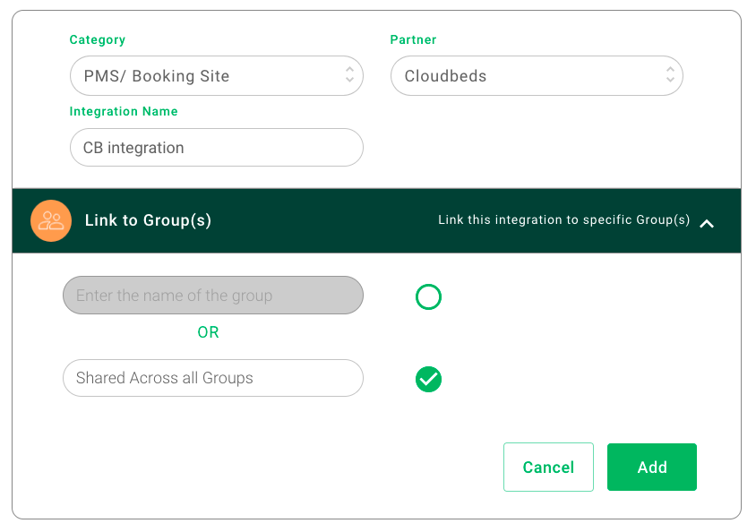
Task: Click the Category dropdown stepper arrows
Action: click(x=349, y=76)
